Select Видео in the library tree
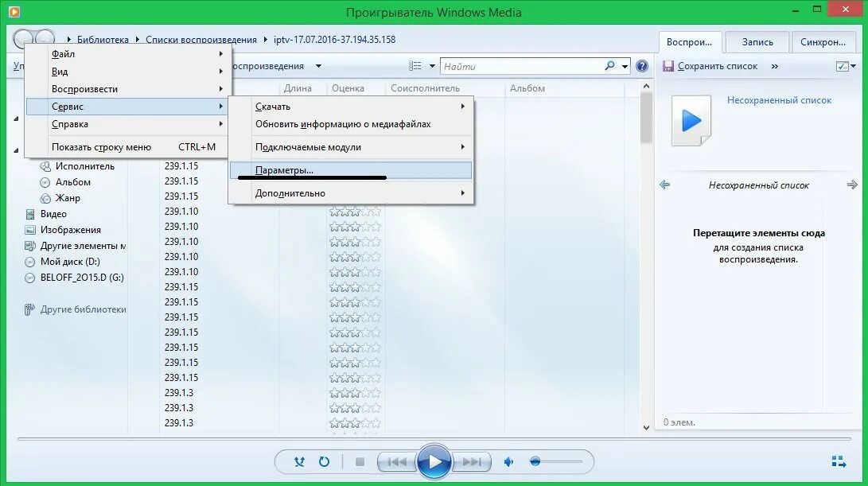 pos(53,214)
